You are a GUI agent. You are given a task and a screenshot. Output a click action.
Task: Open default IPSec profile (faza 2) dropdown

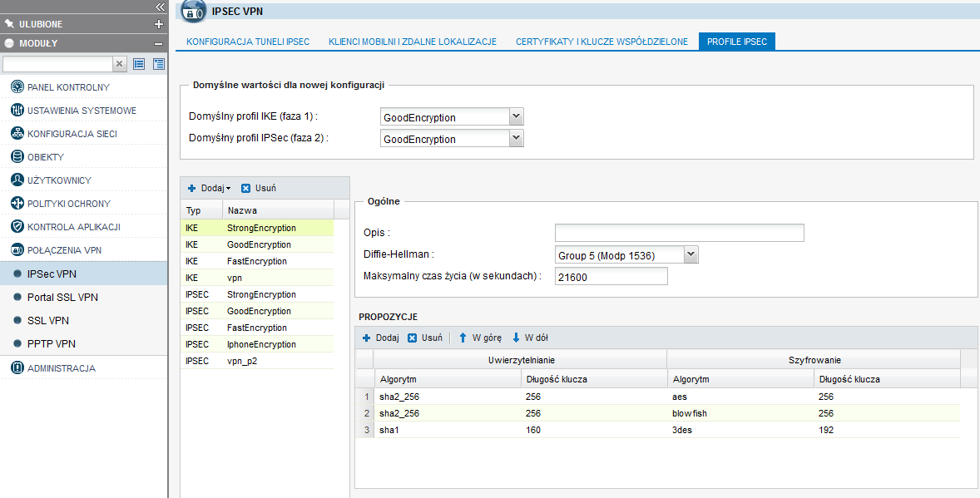[517, 139]
